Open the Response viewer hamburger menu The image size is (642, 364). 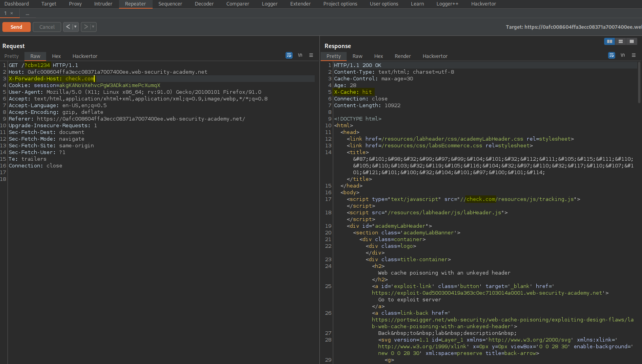point(634,56)
